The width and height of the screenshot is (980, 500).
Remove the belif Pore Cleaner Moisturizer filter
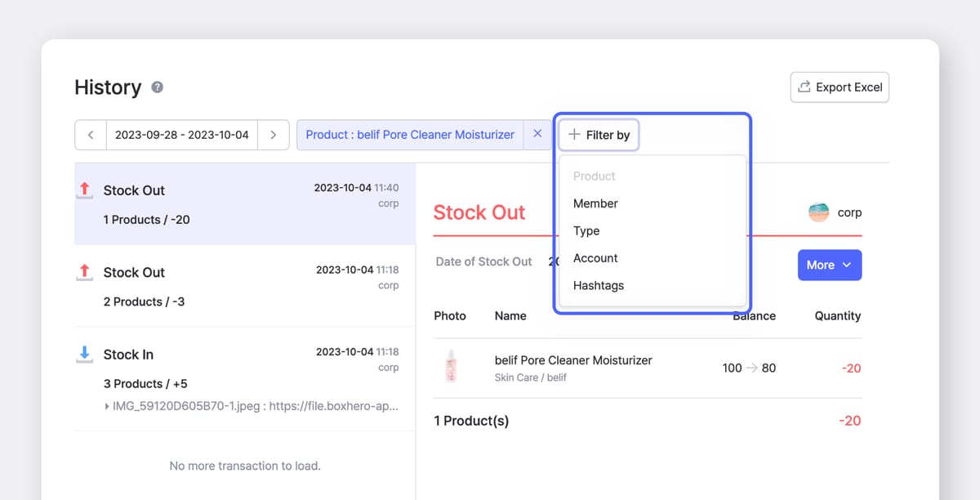coord(537,134)
